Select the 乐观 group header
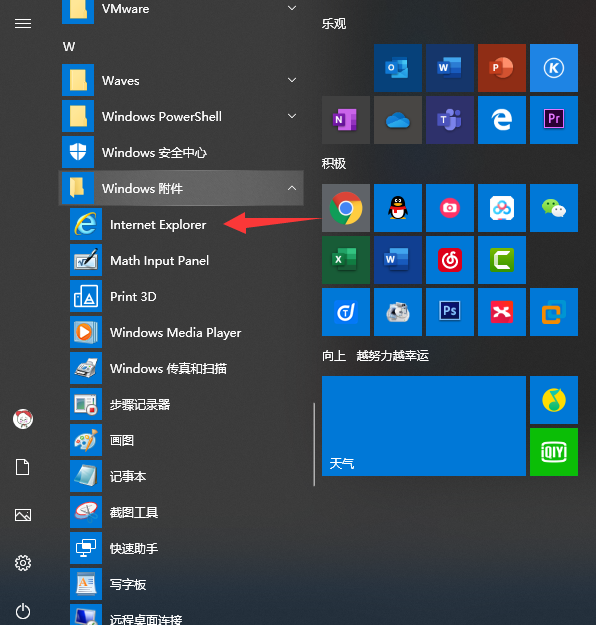The width and height of the screenshot is (596, 625). [334, 24]
